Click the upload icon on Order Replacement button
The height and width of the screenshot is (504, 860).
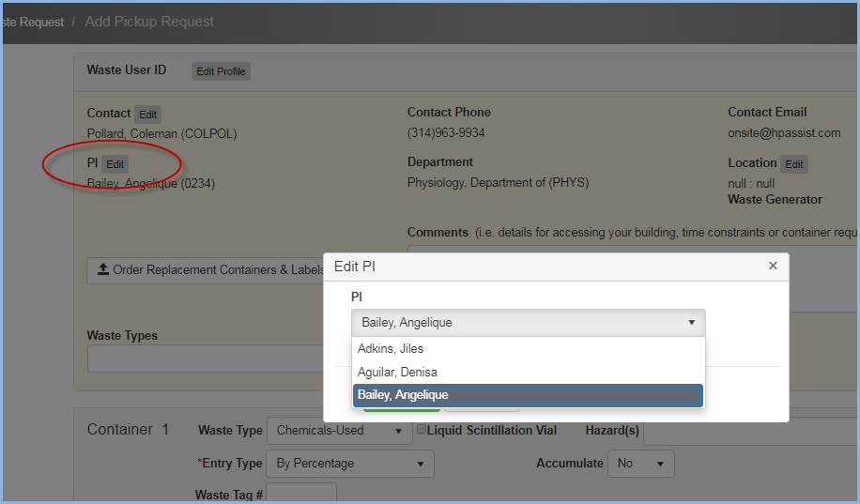click(x=102, y=270)
